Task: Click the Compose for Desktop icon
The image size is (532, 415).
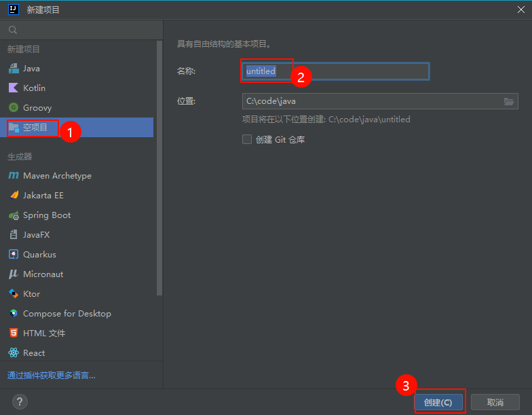Action: 14,314
